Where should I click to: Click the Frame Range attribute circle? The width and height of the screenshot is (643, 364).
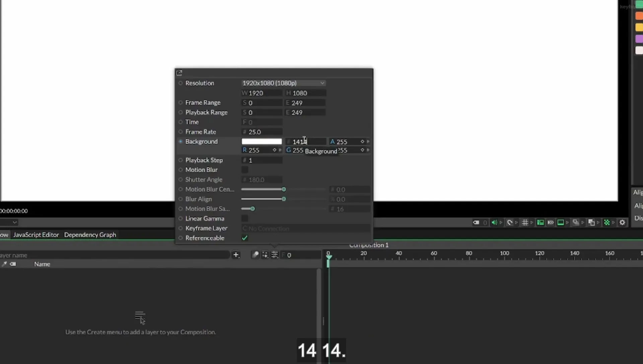181,102
